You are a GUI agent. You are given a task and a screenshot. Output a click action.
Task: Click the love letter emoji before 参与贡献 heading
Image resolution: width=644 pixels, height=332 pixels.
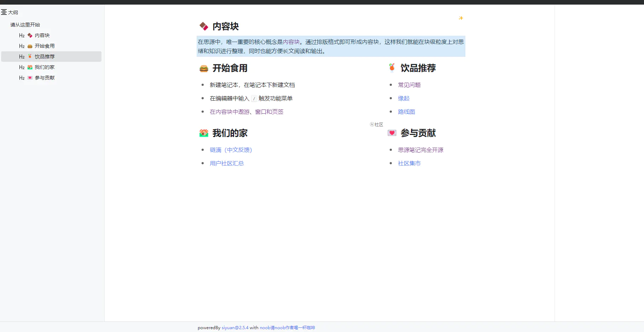[x=392, y=133]
